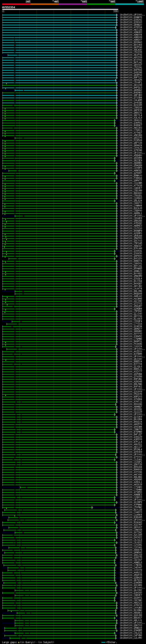Click the UniRef100_A8I208 label

[131, 85]
